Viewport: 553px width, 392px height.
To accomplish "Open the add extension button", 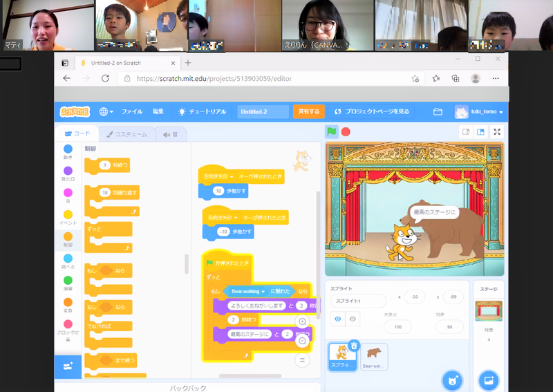I will [x=68, y=366].
